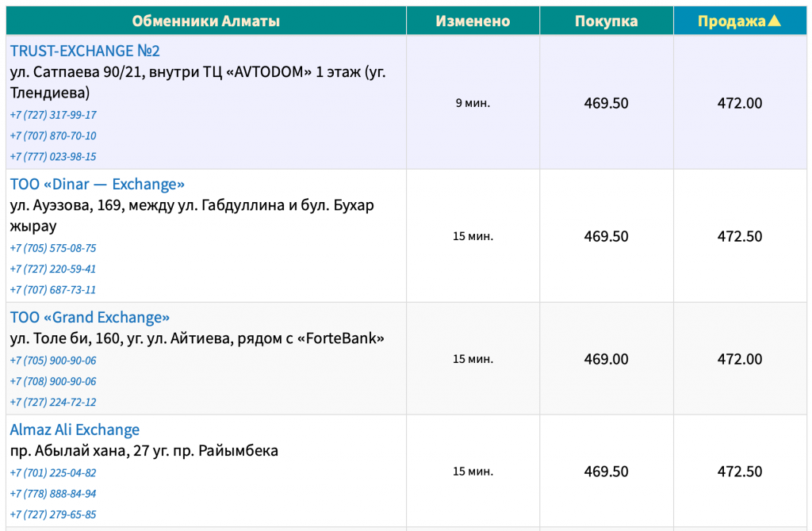This screenshot has height=531, width=812.
Task: Sort by Изменено column header
Action: pyautogui.click(x=473, y=21)
